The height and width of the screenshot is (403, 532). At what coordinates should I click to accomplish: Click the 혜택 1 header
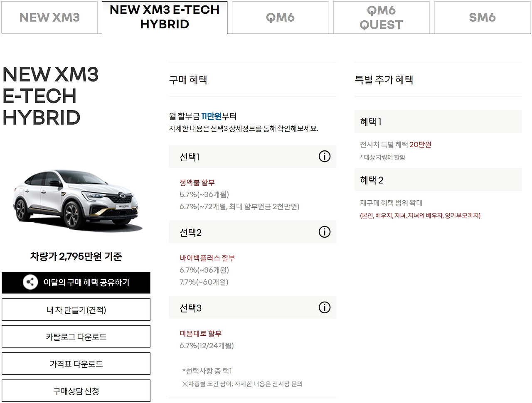coord(438,122)
